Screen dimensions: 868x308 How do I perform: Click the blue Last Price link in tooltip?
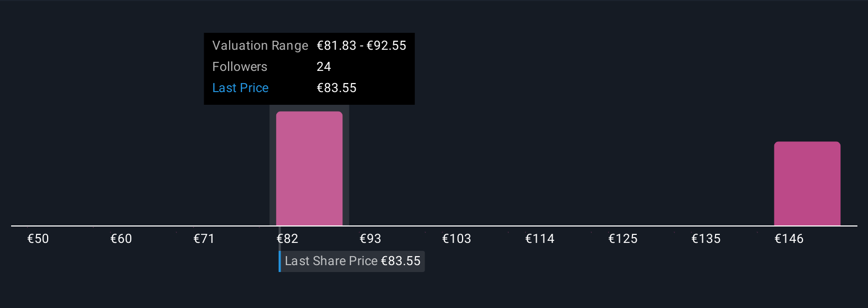point(240,88)
